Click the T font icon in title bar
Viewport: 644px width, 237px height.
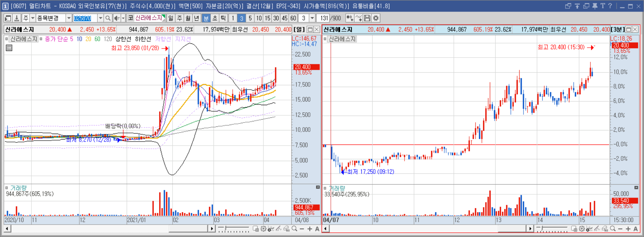point(602,6)
